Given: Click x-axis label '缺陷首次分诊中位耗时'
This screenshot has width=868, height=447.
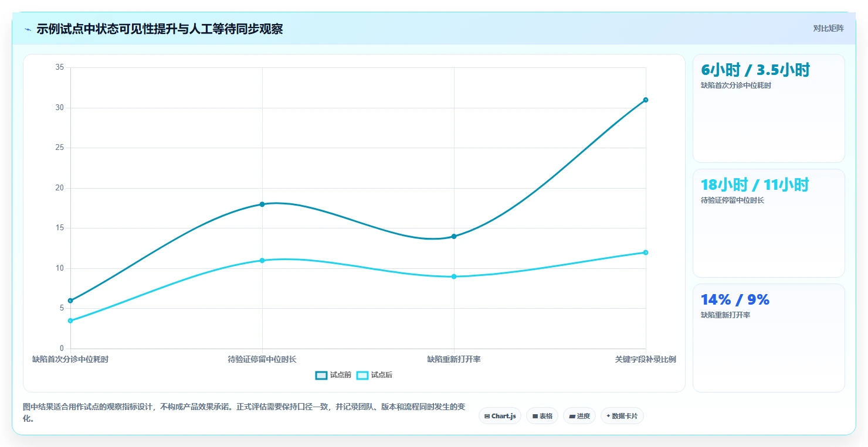Looking at the screenshot, I should 70,359.
